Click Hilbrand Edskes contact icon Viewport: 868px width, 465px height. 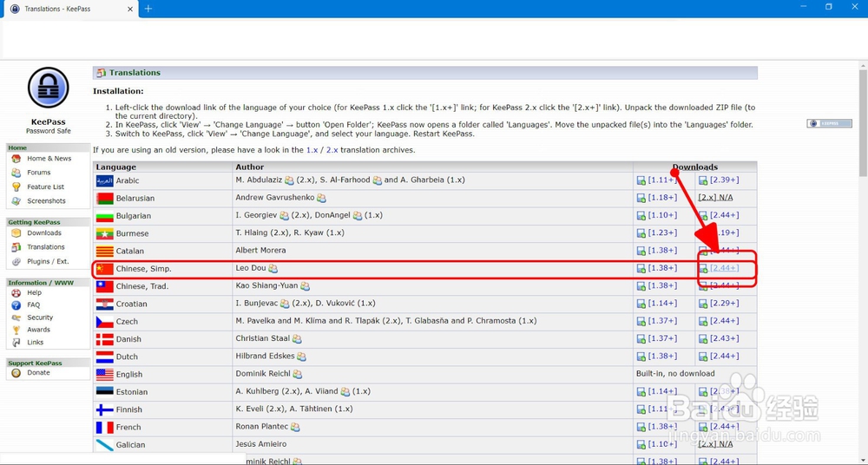coord(301,357)
